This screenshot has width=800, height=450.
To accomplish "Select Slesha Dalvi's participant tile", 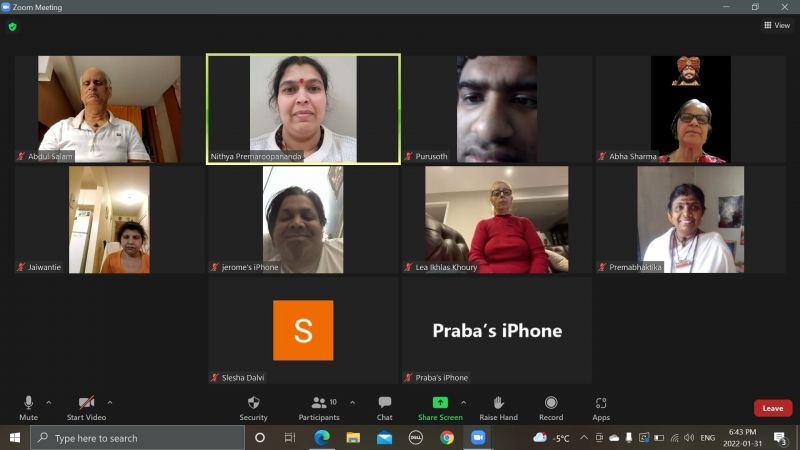I will (x=303, y=330).
